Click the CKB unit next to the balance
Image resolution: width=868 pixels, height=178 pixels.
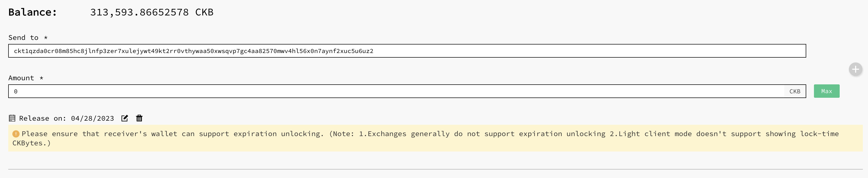click(204, 12)
